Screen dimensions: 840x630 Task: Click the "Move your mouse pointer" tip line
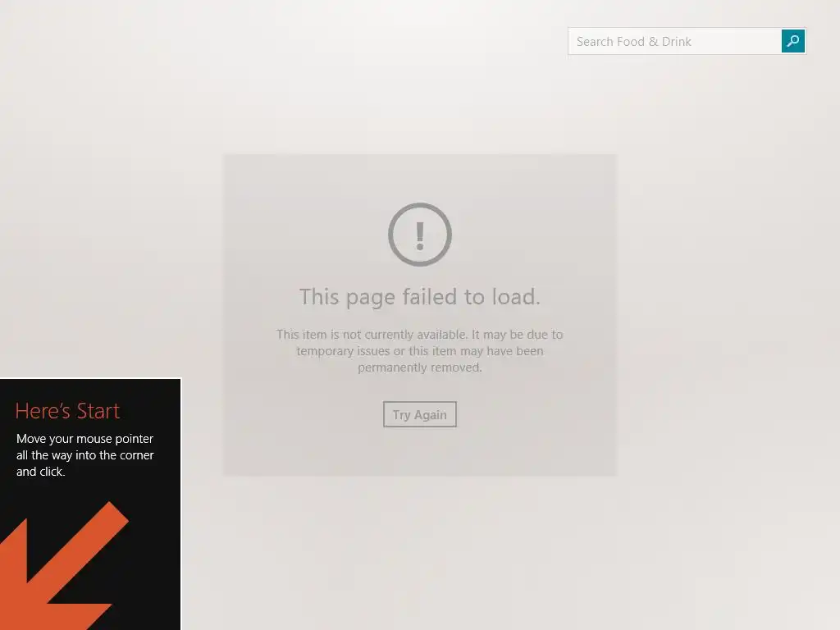[x=84, y=439]
